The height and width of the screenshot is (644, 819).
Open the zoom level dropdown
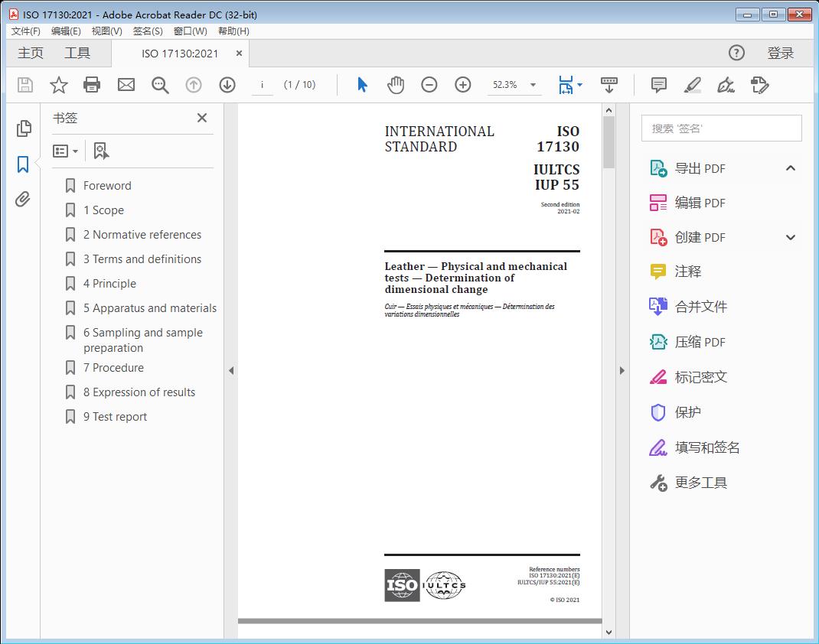[533, 85]
